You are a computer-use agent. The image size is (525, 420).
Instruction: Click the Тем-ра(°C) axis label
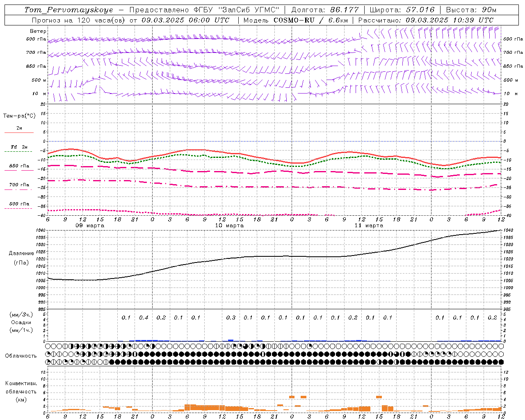[19, 116]
